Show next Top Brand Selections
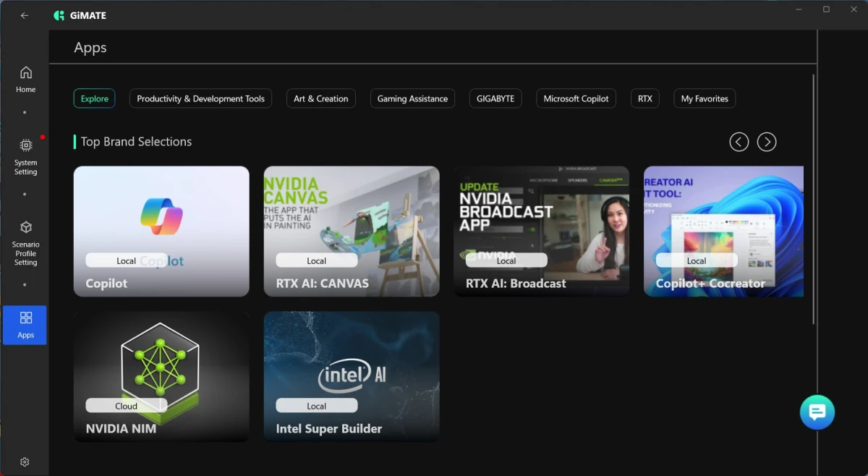 767,142
